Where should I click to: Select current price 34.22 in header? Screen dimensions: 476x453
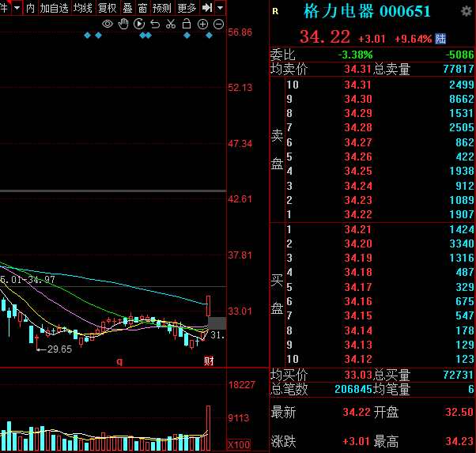point(325,36)
